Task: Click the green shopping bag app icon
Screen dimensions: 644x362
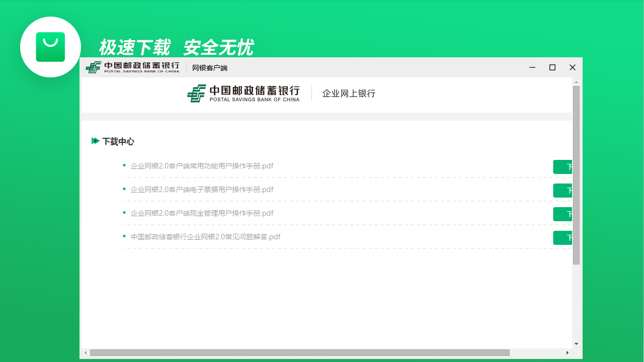Action: click(x=50, y=47)
